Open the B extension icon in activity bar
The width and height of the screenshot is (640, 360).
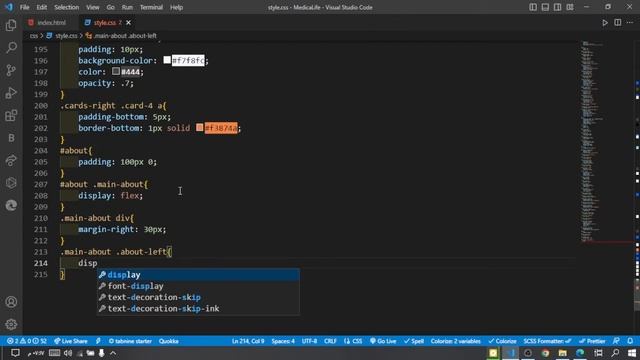[11, 138]
